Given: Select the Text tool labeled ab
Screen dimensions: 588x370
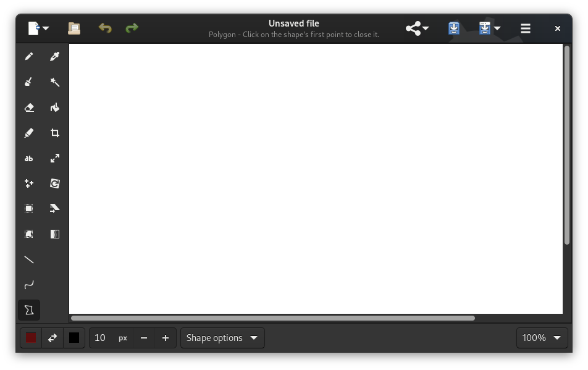Looking at the screenshot, I should (x=29, y=158).
